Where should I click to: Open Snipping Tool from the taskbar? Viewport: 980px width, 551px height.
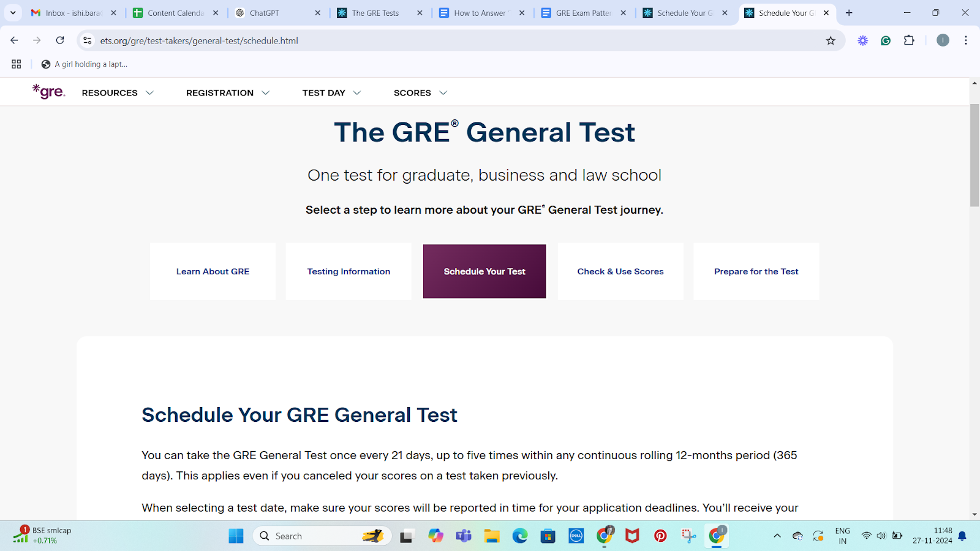(688, 536)
